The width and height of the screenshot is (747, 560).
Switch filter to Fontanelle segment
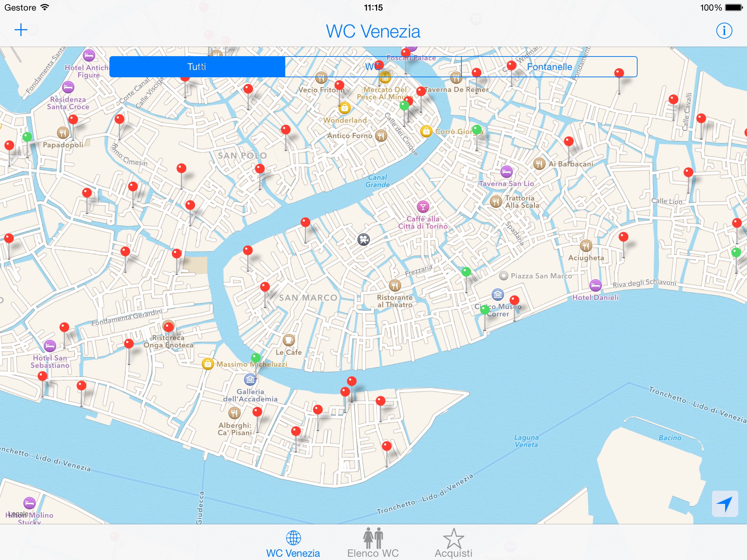click(549, 67)
